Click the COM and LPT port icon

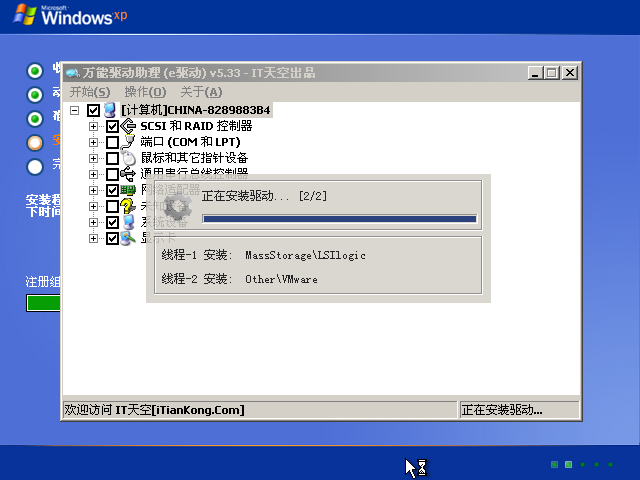(128, 142)
